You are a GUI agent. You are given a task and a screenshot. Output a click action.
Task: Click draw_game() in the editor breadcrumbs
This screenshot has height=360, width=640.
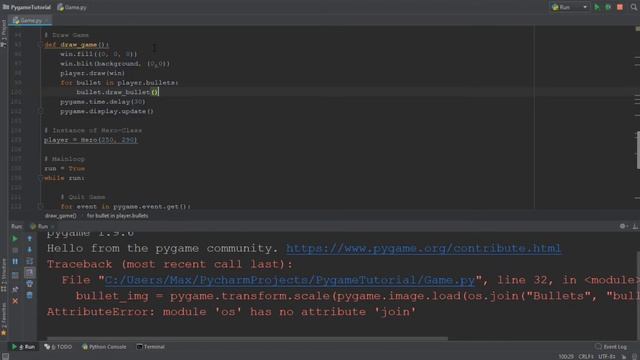tap(60, 216)
